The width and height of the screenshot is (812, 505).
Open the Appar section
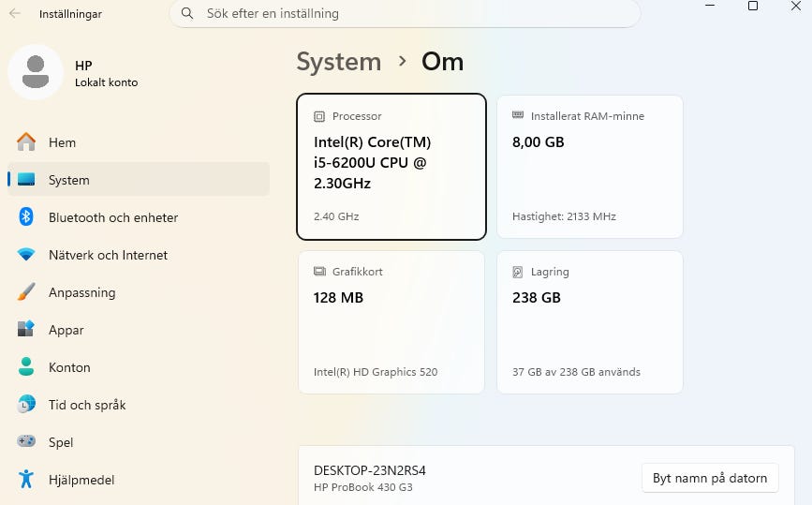tap(139, 330)
